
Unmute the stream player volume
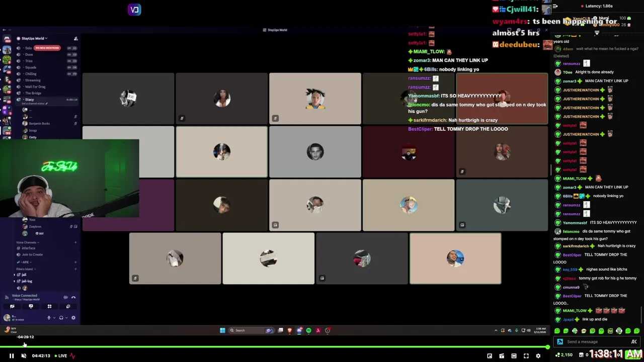point(24,356)
